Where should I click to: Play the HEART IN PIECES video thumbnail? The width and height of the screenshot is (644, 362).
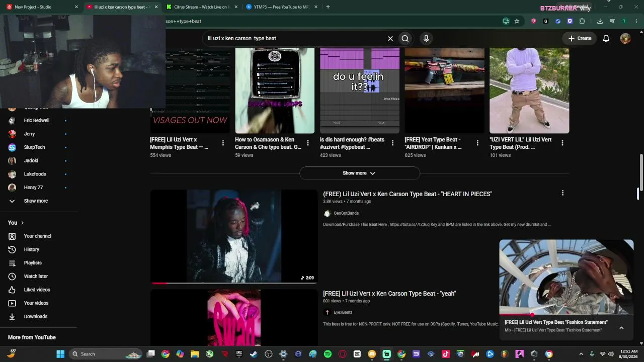(x=234, y=236)
